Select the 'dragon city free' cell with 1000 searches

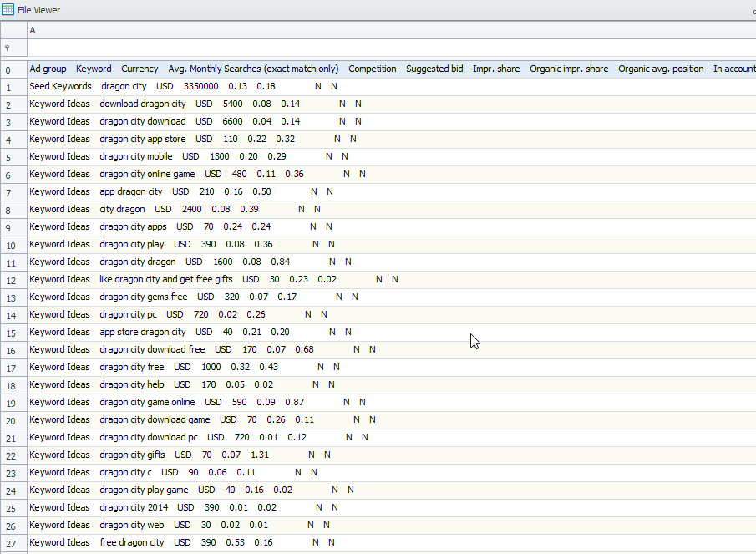(x=392, y=368)
